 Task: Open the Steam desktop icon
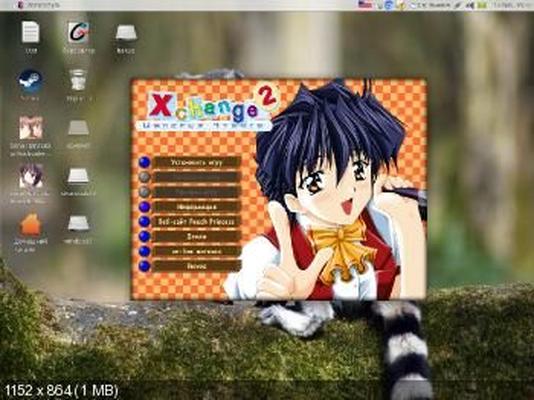30,81
